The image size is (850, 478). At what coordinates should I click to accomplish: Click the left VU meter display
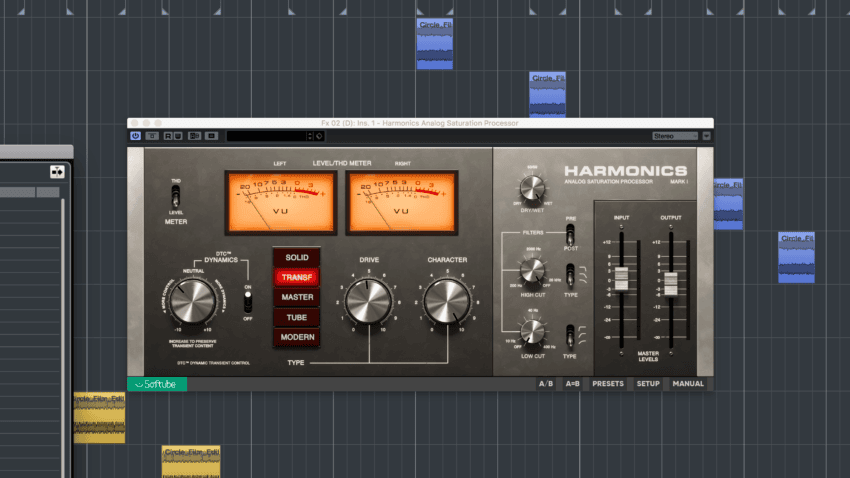coord(281,203)
